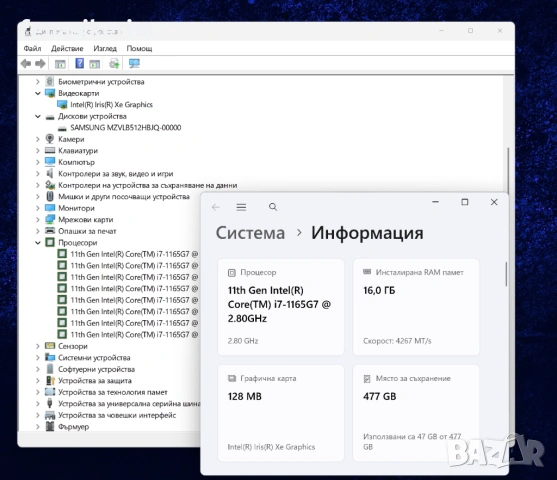Click the Монитори display icon
Image resolution: width=557 pixels, height=480 pixels.
coord(50,208)
